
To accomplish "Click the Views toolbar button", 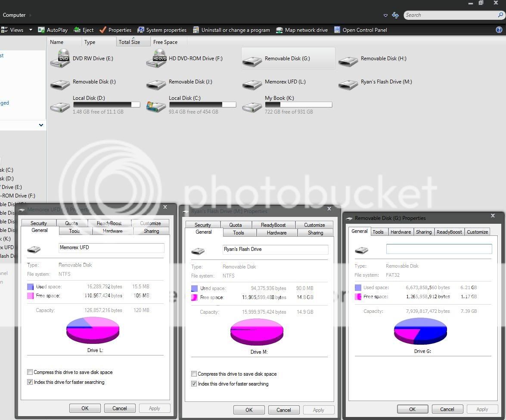I will [x=12, y=30].
